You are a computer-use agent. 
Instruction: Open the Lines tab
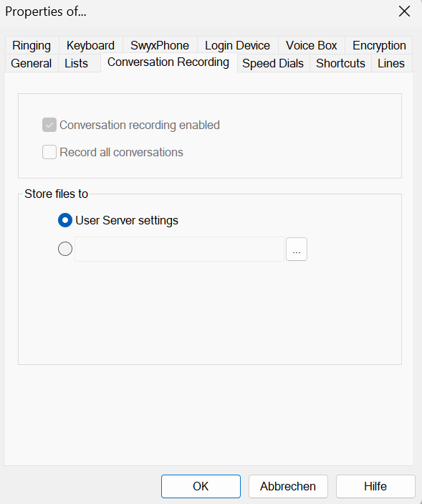click(x=391, y=63)
